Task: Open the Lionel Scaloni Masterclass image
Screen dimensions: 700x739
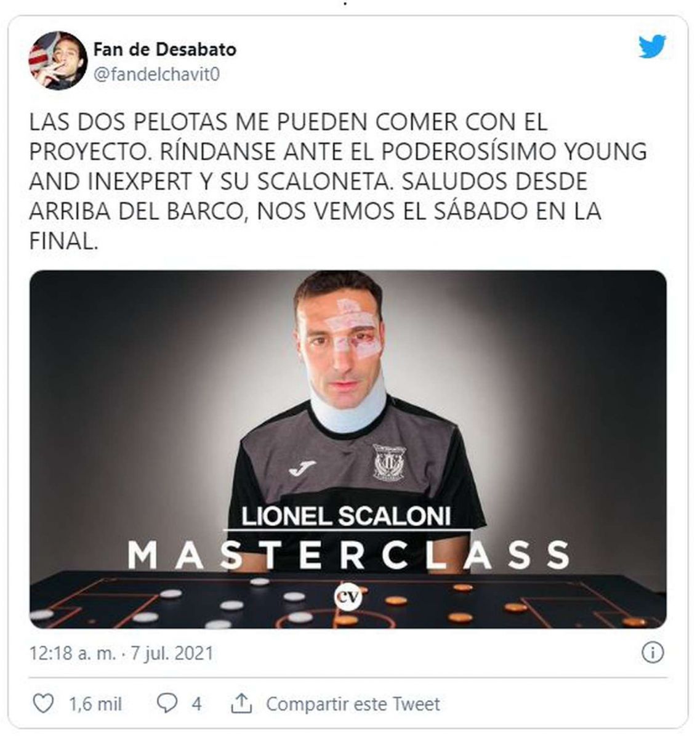Action: [x=348, y=449]
